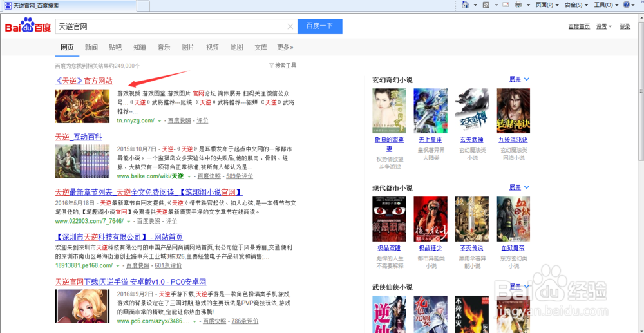Open the 安全(S) menu

click(576, 5)
